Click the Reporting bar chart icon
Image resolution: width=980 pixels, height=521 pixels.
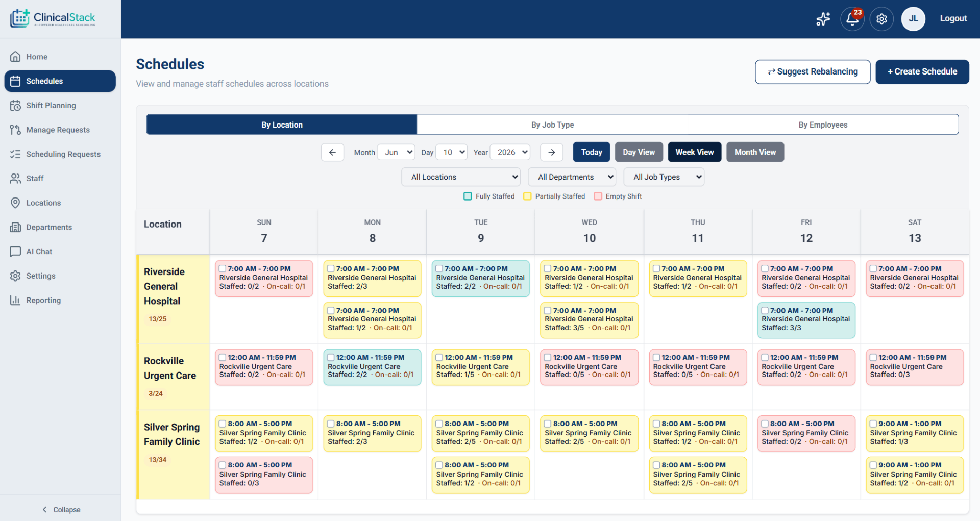pos(15,300)
